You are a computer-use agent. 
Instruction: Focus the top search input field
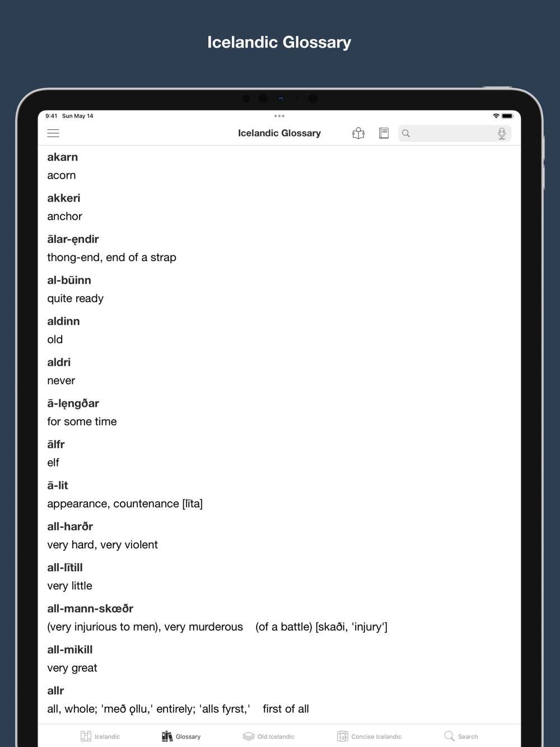tap(455, 133)
